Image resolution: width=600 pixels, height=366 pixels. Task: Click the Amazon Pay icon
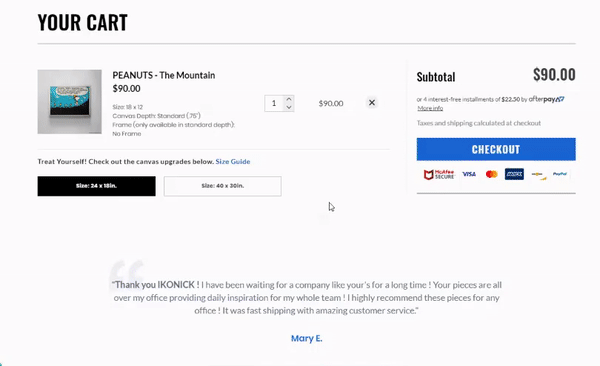click(x=538, y=175)
